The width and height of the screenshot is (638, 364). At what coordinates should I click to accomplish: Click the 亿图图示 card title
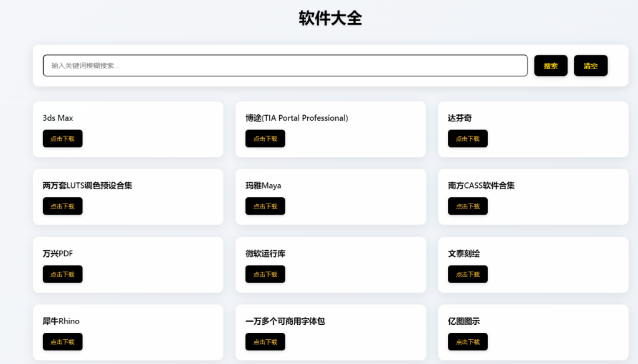click(464, 321)
